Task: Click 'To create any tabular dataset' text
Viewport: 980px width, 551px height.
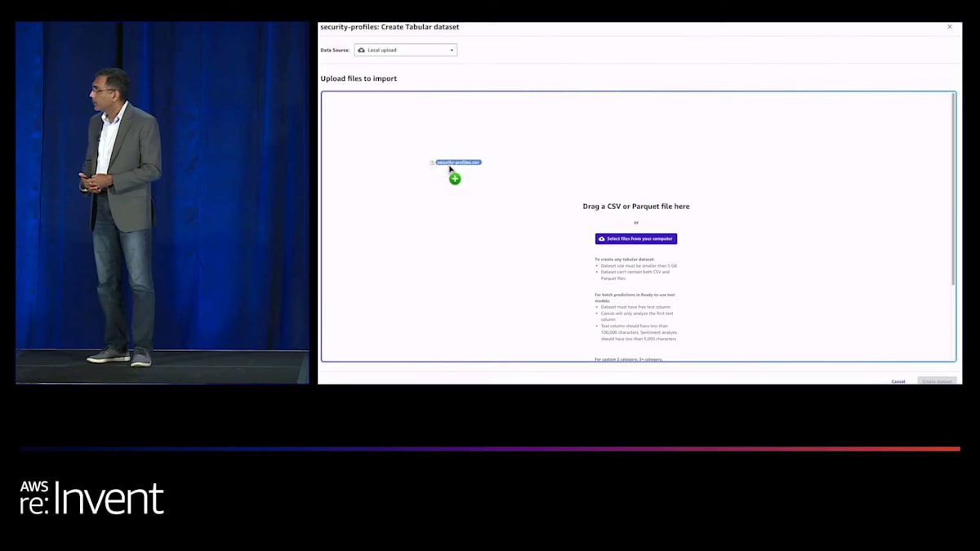Action: [625, 260]
